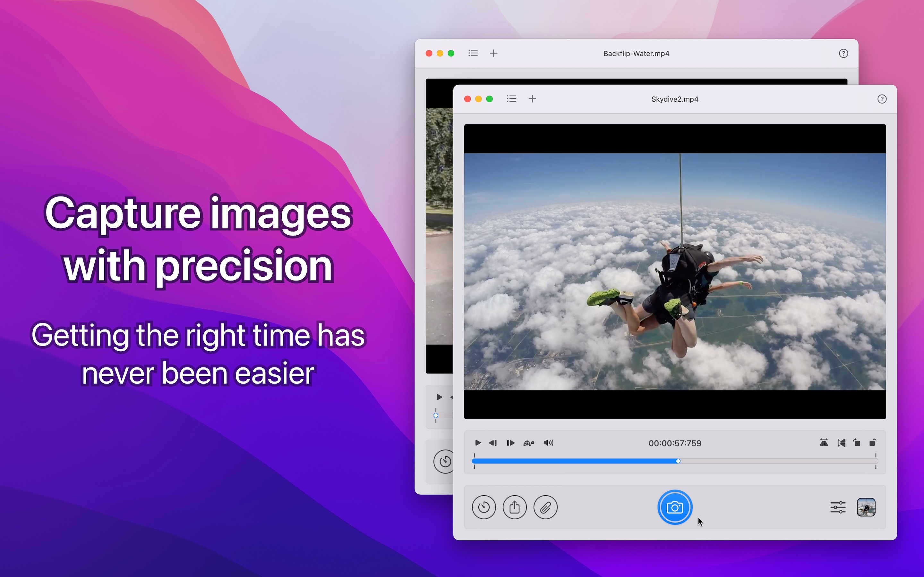This screenshot has height=577, width=924.
Task: Click the rotate clockwise icon
Action: 856,443
